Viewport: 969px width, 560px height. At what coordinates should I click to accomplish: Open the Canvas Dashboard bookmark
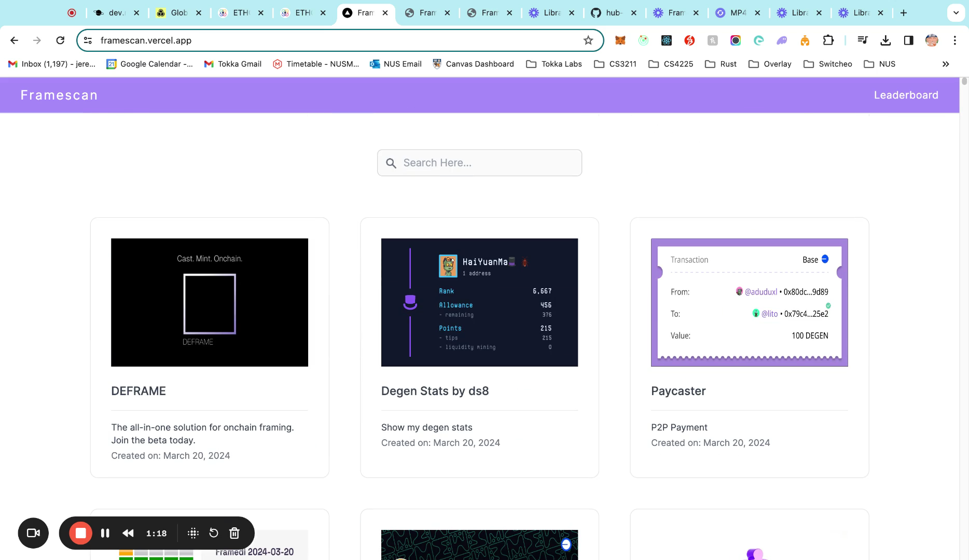(x=473, y=64)
